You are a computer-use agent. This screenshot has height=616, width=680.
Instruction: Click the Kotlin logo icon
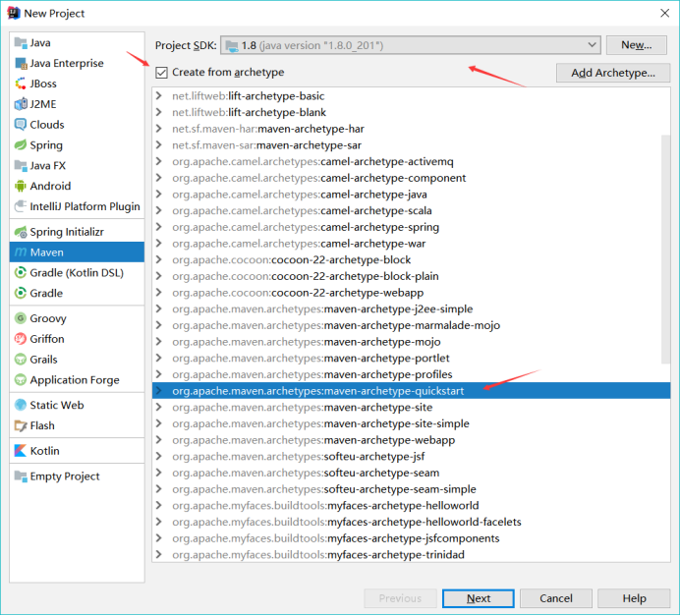coord(21,451)
